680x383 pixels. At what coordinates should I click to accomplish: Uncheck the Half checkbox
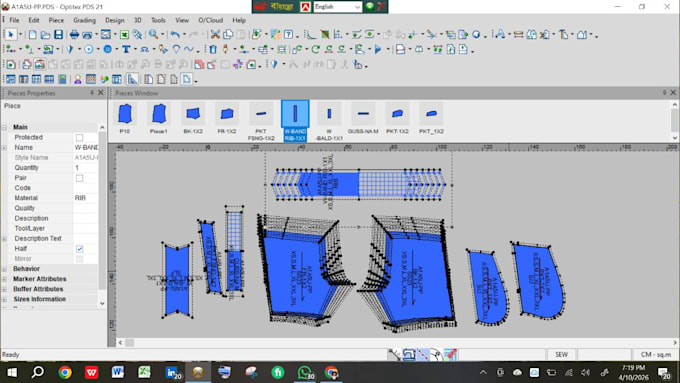pos(79,249)
